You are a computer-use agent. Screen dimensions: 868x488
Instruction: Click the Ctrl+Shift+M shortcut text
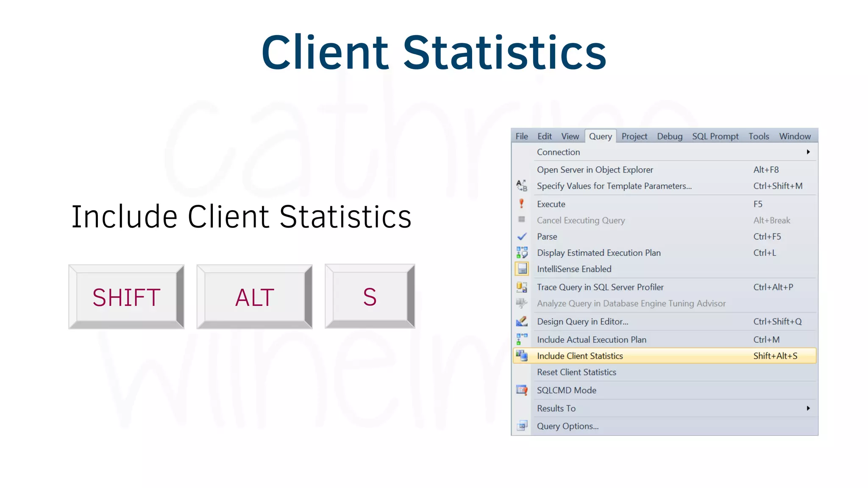click(778, 186)
